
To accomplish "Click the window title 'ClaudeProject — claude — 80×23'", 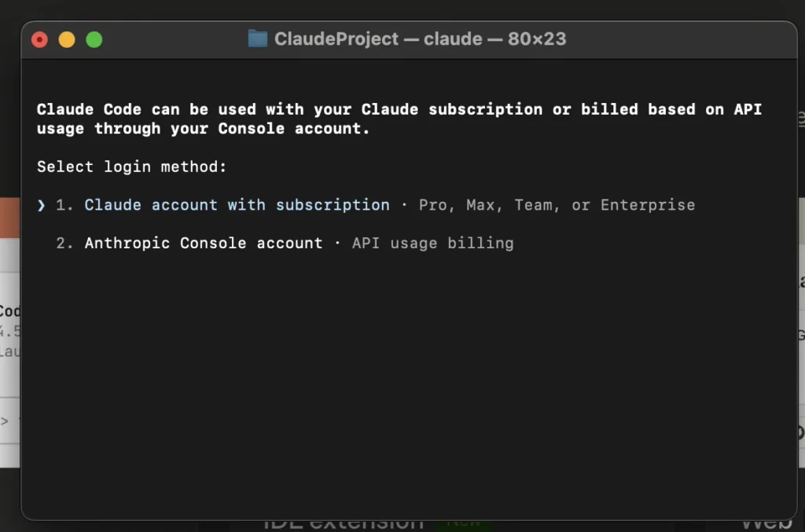I will pos(420,39).
